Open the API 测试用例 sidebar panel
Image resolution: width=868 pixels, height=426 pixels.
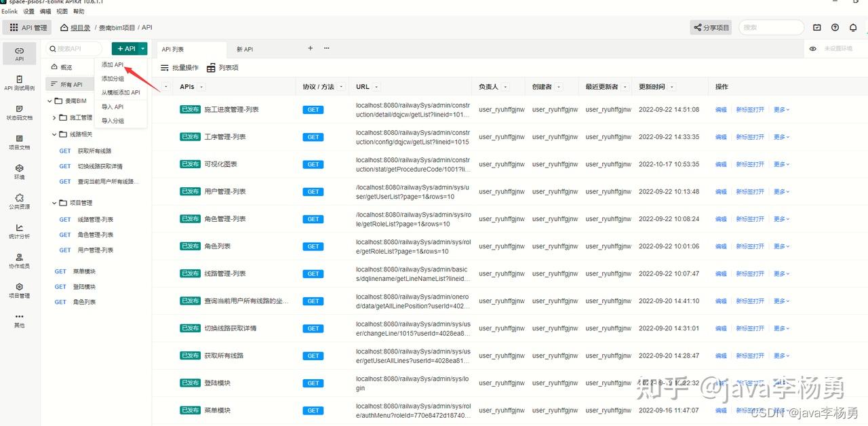[x=19, y=81]
